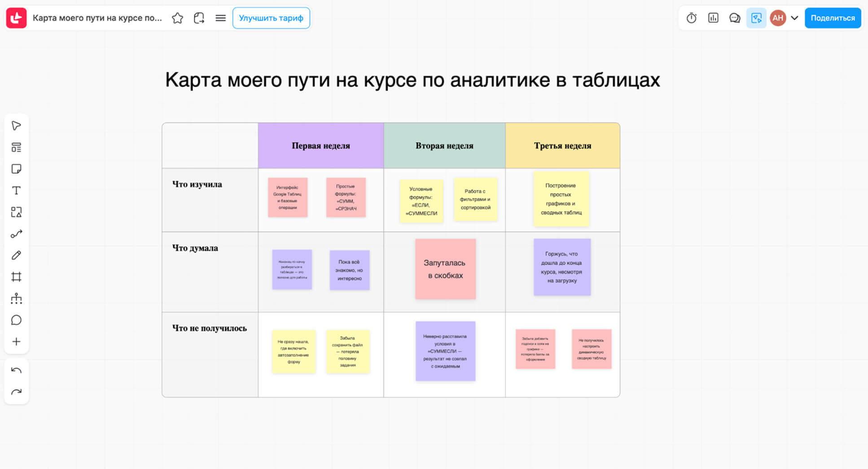Click the Поделиться button
This screenshot has width=868, height=469.
833,18
